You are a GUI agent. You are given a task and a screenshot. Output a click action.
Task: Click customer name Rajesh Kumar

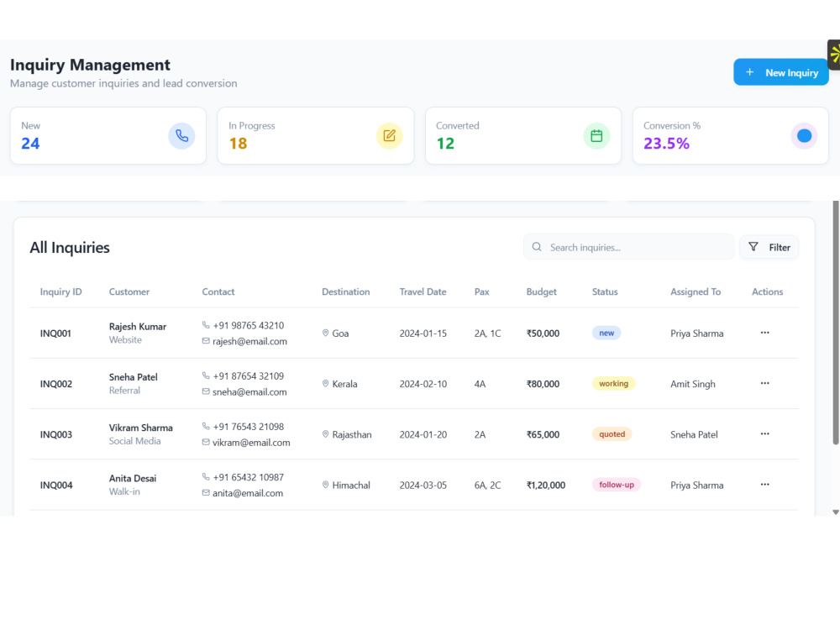tap(138, 326)
